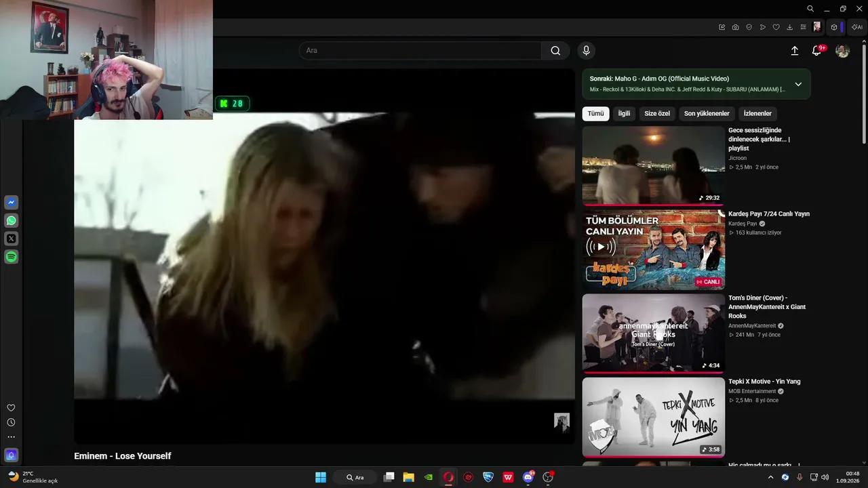Image resolution: width=868 pixels, height=488 pixels.
Task: Open Rocket League from the taskbar
Action: pos(488,477)
